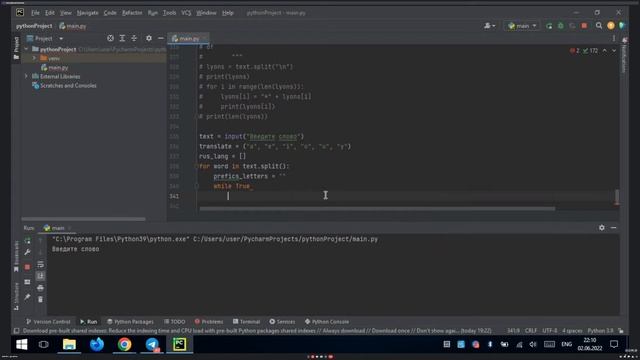Open Telegram from Windows taskbar

tap(152, 344)
